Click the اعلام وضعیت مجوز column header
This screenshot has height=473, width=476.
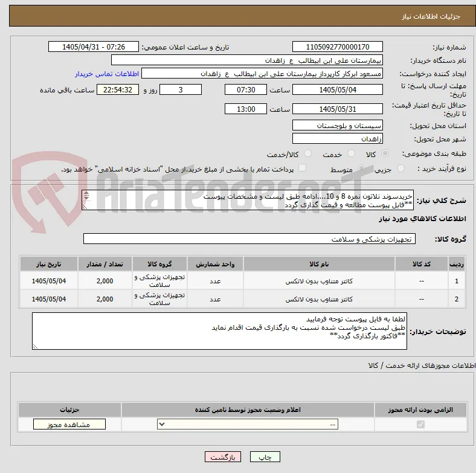pyautogui.click(x=248, y=410)
